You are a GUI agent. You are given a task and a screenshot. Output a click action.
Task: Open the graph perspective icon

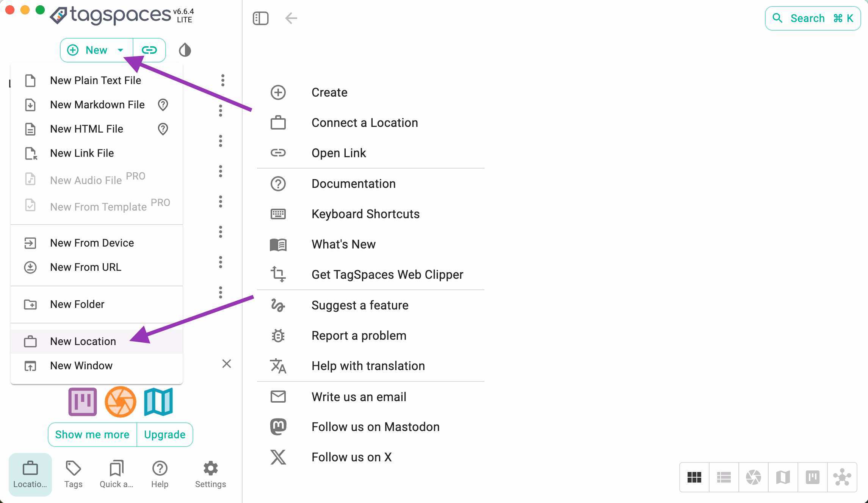coord(842,477)
